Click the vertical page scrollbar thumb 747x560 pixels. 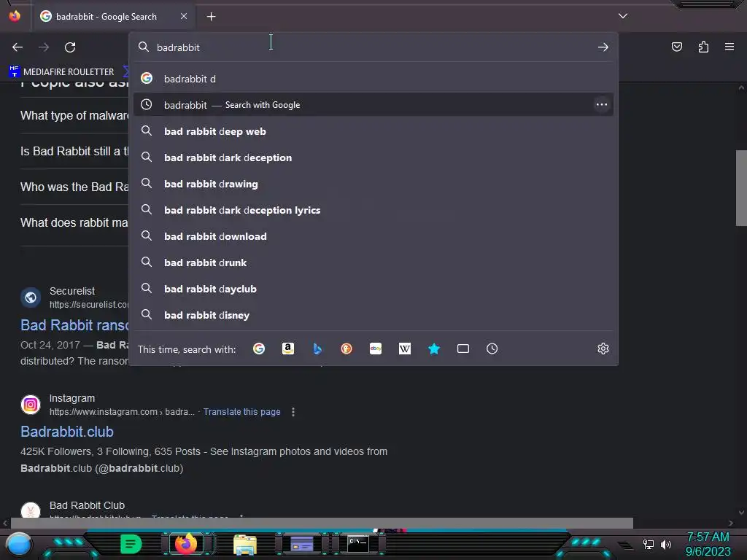(x=741, y=188)
